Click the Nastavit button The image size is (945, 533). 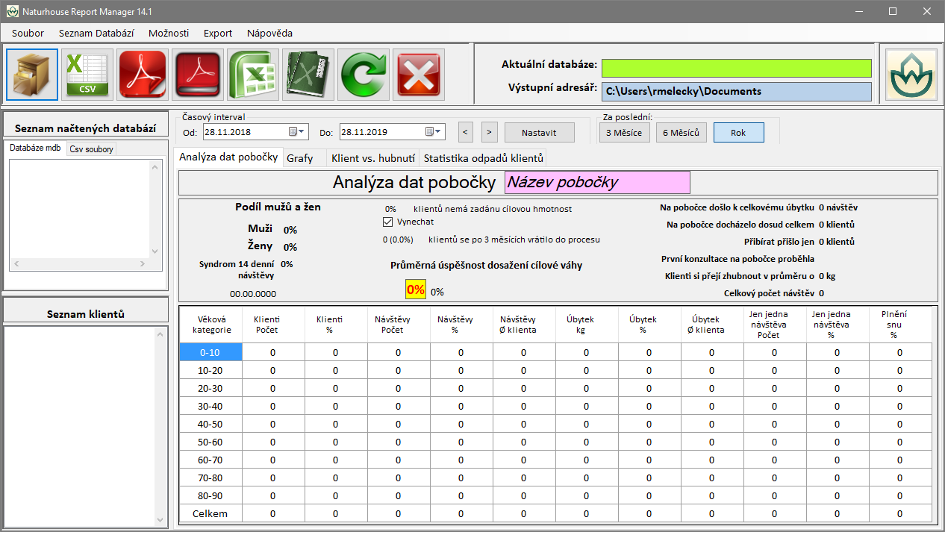[x=539, y=132]
